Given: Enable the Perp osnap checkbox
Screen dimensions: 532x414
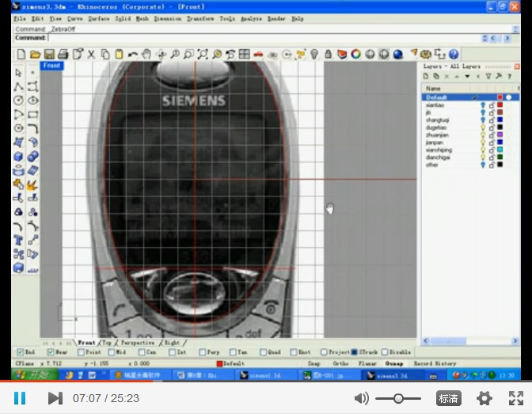Looking at the screenshot, I should (202, 352).
